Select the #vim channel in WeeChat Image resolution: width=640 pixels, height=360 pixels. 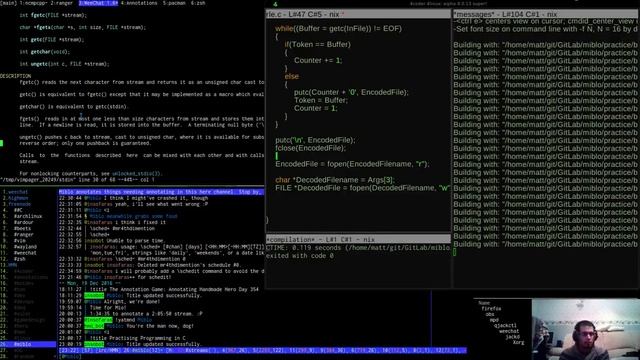pyautogui.click(x=20, y=241)
